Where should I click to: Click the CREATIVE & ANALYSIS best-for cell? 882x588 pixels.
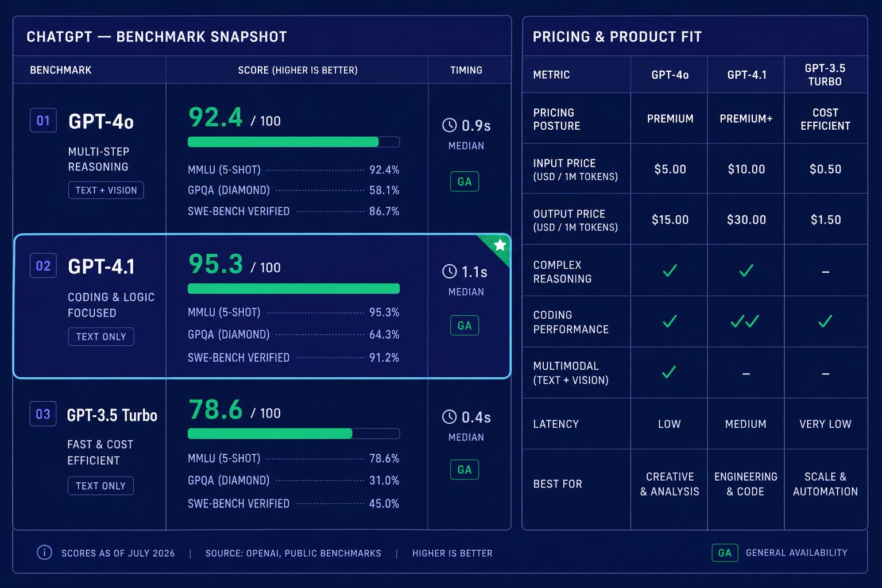(x=670, y=484)
